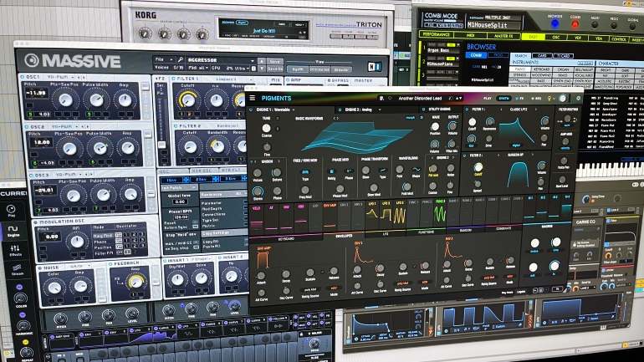Click the Pigments wavetable 3D display
The width and height of the screenshot is (644, 362).
click(x=356, y=138)
